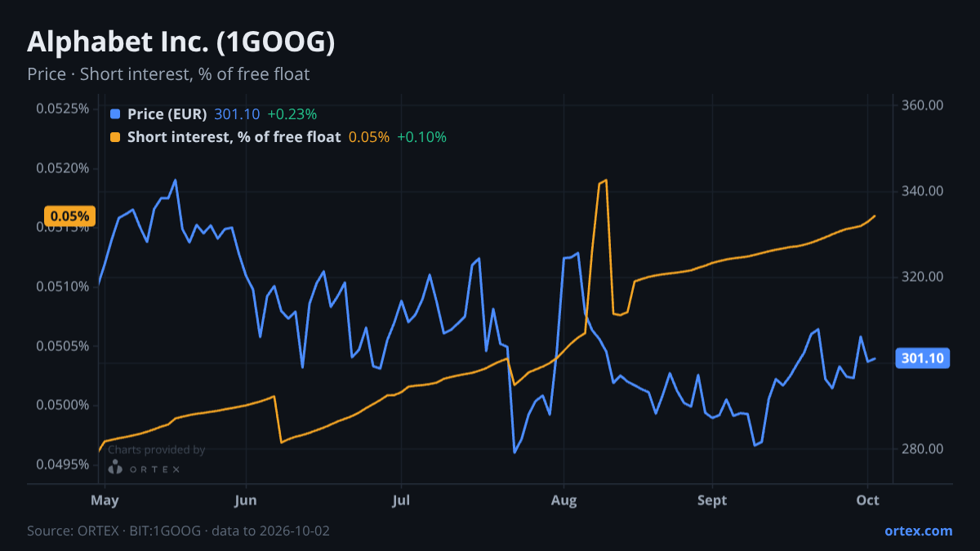Click the 360.00 right axis label
Image resolution: width=980 pixels, height=551 pixels.
click(923, 105)
